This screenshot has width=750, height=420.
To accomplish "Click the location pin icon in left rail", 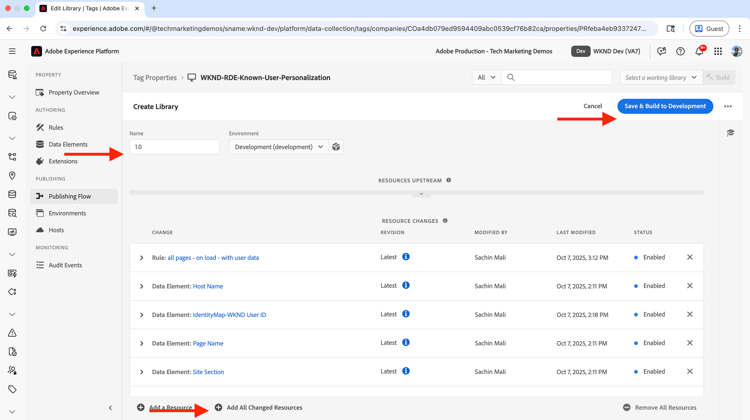I will point(12,176).
